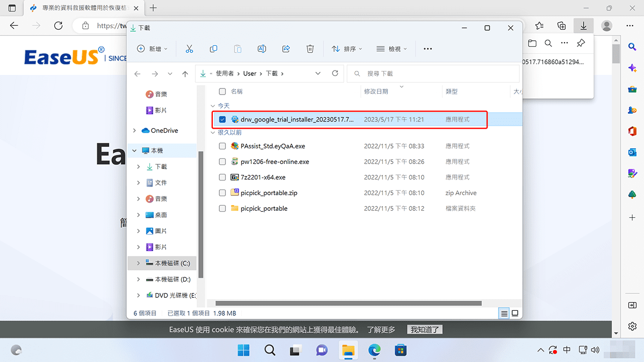Image resolution: width=644 pixels, height=362 pixels.
Task: Delete the selected file using toolbar trash icon
Action: click(x=310, y=48)
